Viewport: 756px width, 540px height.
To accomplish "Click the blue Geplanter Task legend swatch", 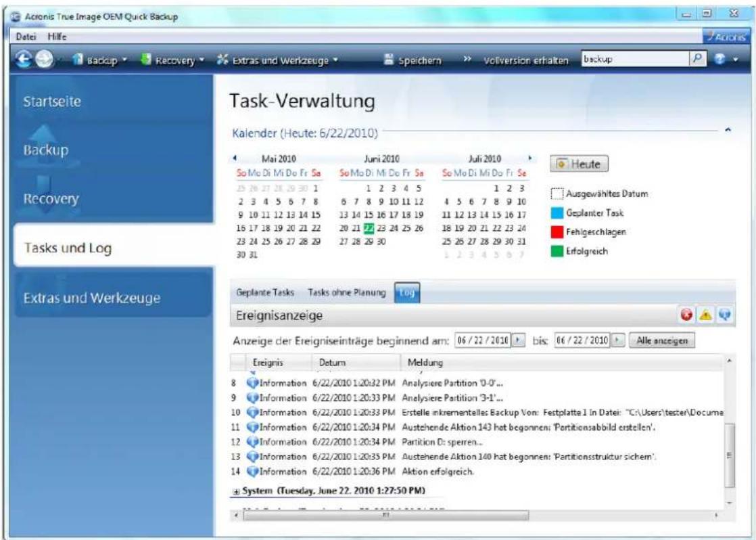I will (x=557, y=212).
